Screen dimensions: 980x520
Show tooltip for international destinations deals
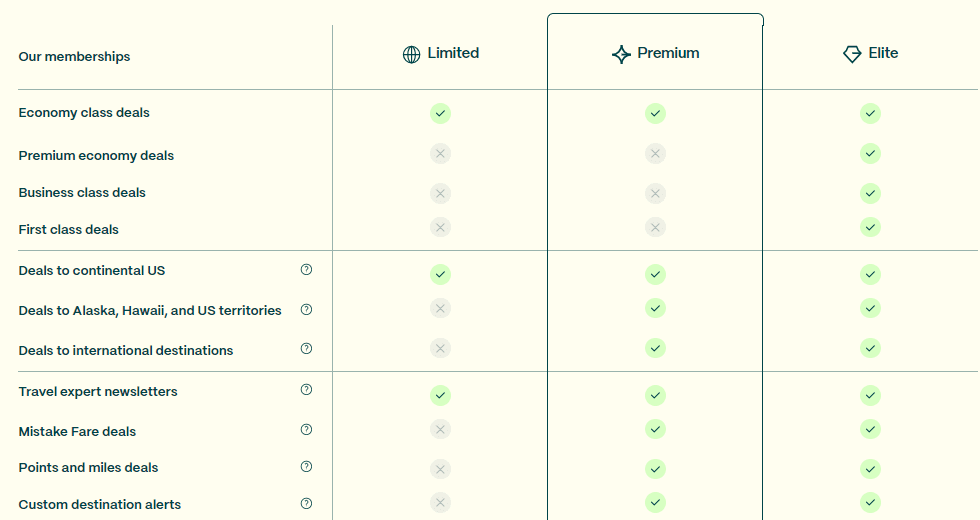(x=306, y=349)
